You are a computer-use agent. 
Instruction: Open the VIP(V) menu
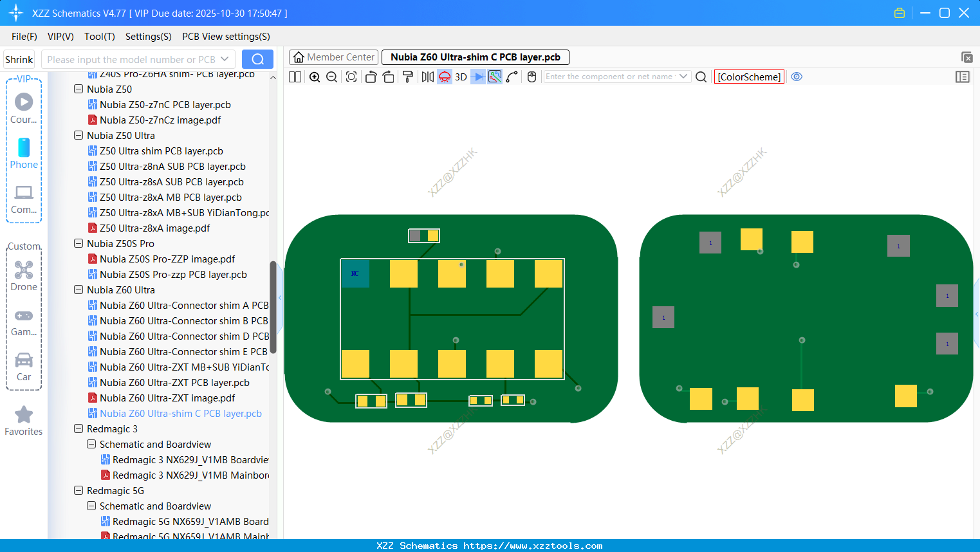coord(60,37)
